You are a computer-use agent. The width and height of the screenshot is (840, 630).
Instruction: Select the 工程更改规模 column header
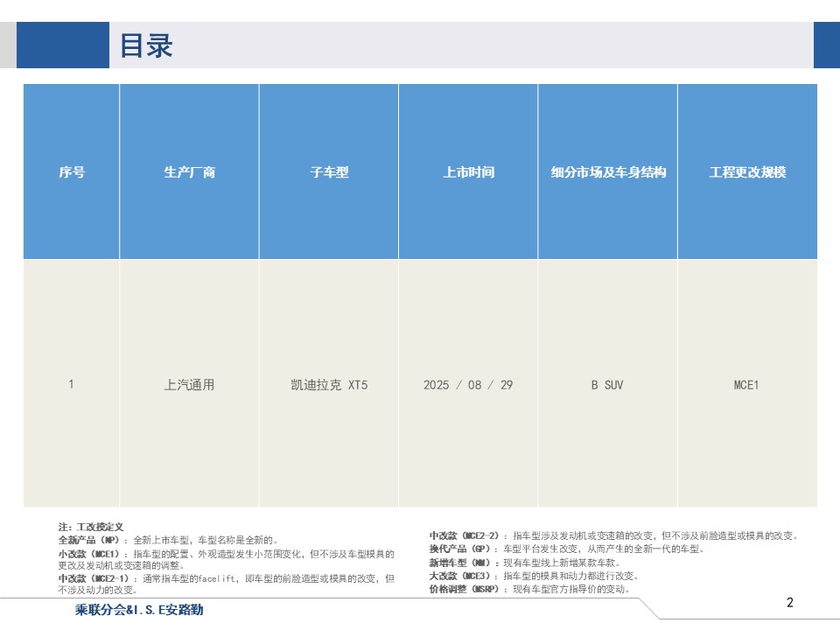747,172
